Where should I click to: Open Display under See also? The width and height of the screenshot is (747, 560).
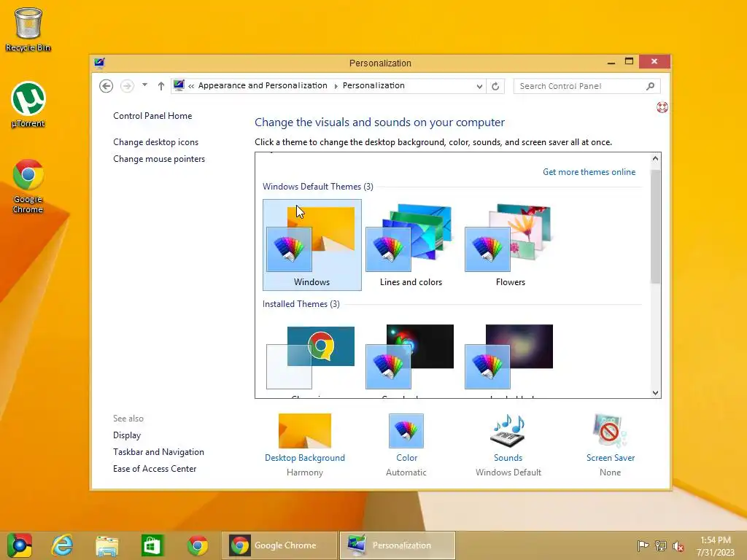(127, 435)
